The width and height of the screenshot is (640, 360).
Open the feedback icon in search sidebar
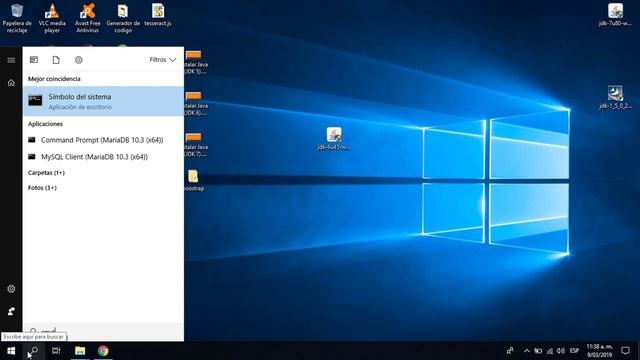tap(11, 311)
